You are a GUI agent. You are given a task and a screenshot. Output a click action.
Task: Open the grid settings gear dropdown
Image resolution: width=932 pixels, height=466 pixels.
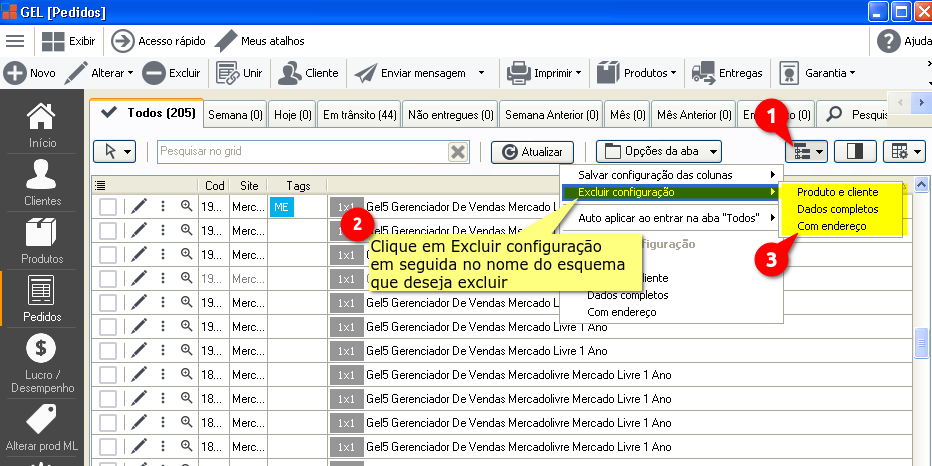(x=904, y=152)
